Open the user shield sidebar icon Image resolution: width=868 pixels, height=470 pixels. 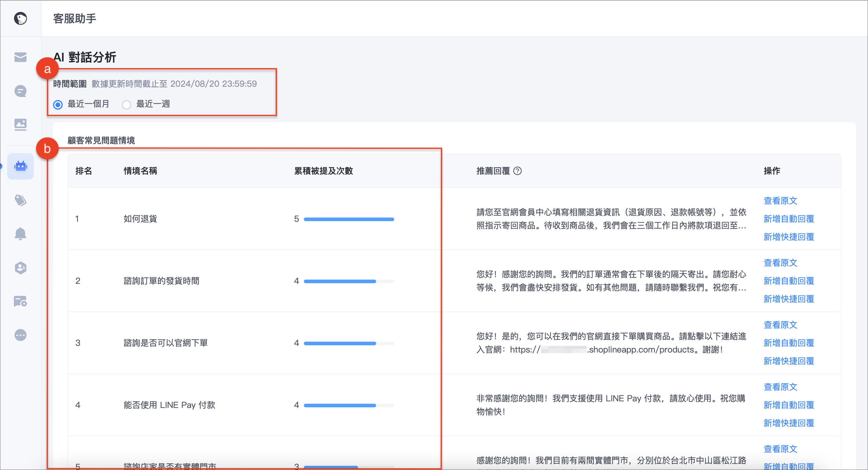tap(20, 268)
